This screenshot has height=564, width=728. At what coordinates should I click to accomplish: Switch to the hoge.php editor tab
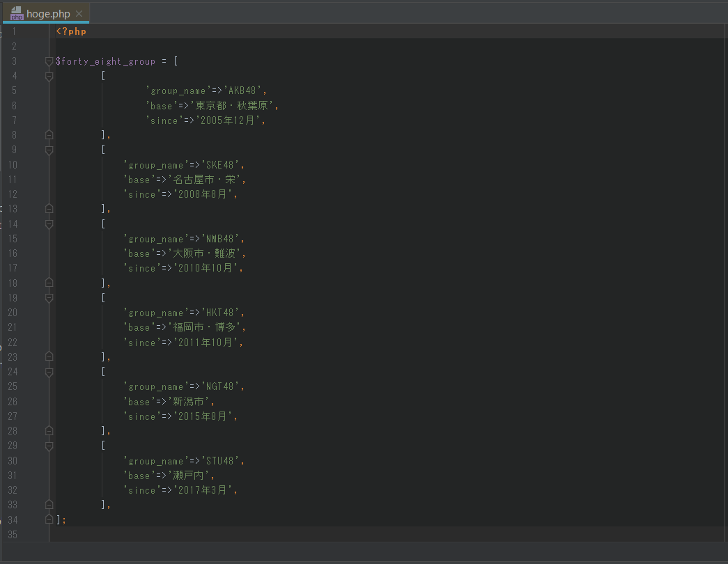pyautogui.click(x=46, y=13)
